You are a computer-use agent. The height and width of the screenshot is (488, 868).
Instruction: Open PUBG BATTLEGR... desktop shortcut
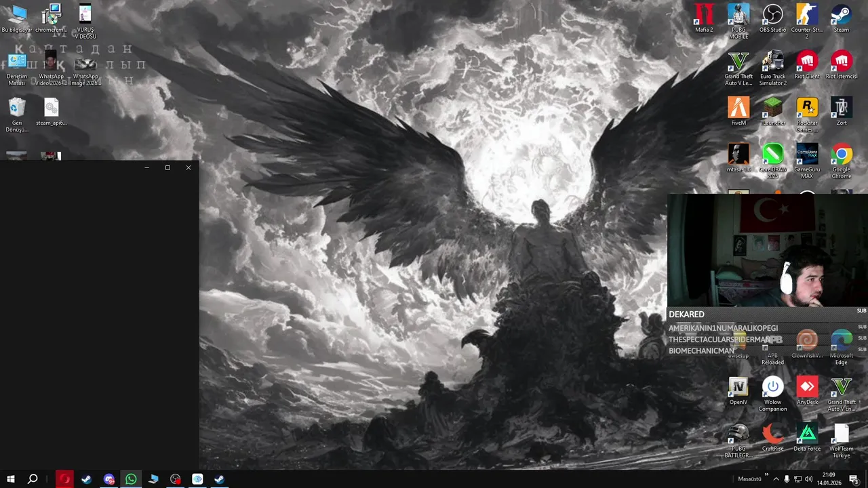[x=738, y=441]
